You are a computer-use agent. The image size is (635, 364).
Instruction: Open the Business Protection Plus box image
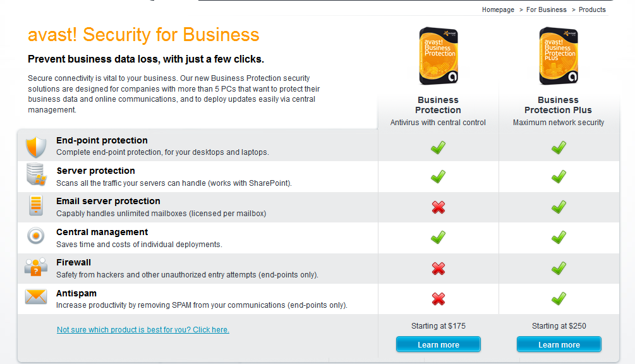(559, 56)
